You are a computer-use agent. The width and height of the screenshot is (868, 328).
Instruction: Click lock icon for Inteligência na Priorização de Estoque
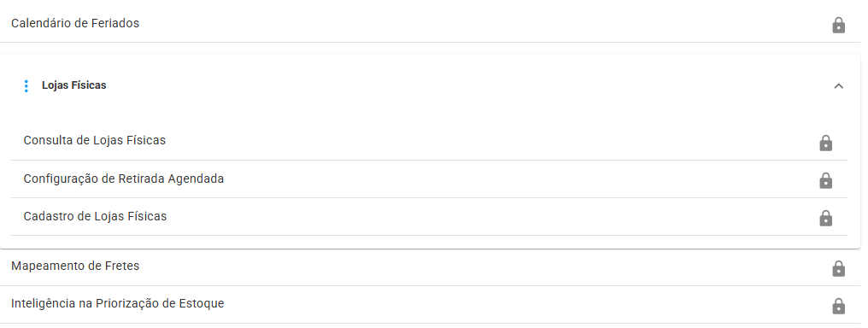[839, 306]
